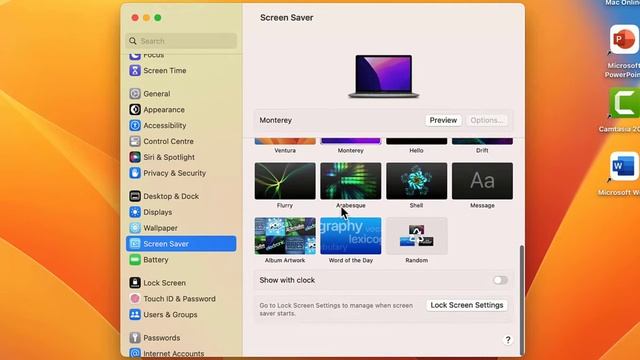Open the Camtasia desktop shortcut icon
640x360 pixels.
pyautogui.click(x=625, y=103)
